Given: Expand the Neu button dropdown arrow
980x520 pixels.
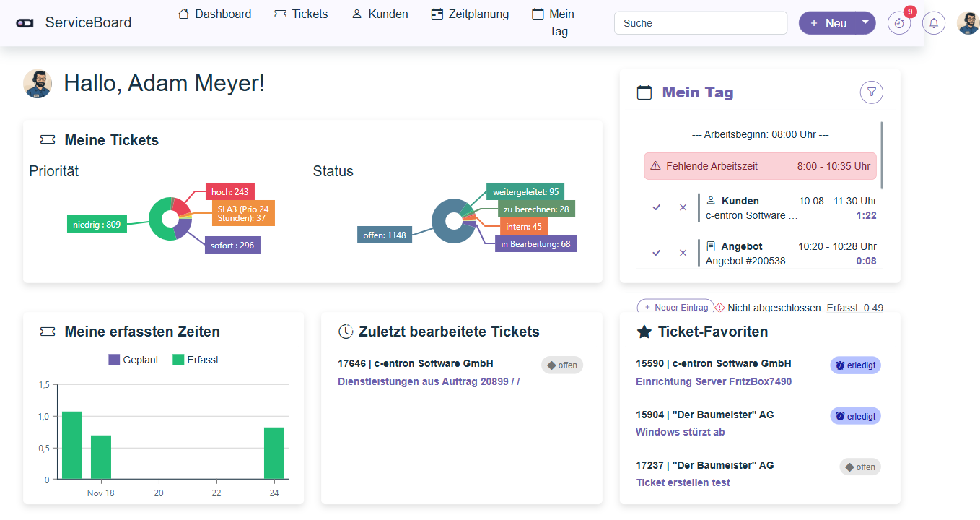Looking at the screenshot, I should (865, 22).
